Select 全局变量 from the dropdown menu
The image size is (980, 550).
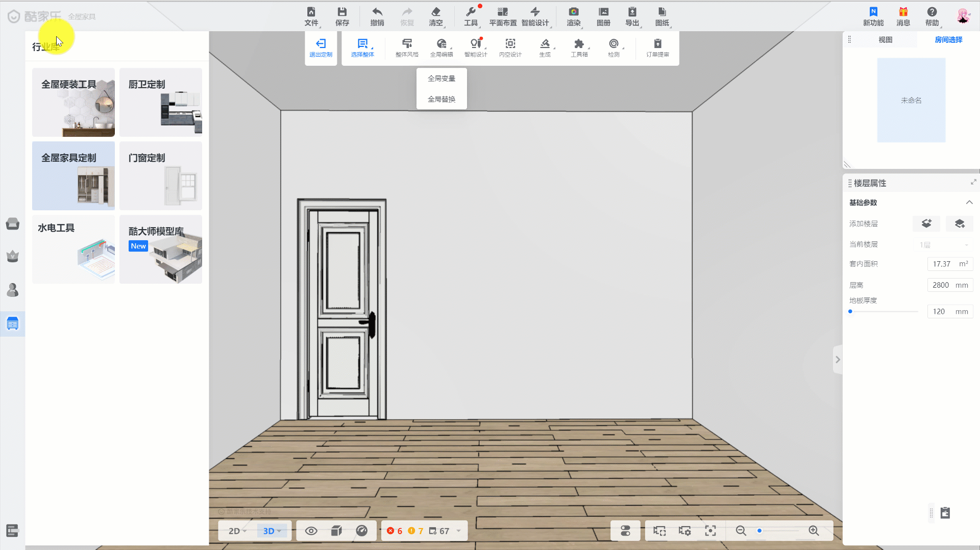click(x=442, y=79)
